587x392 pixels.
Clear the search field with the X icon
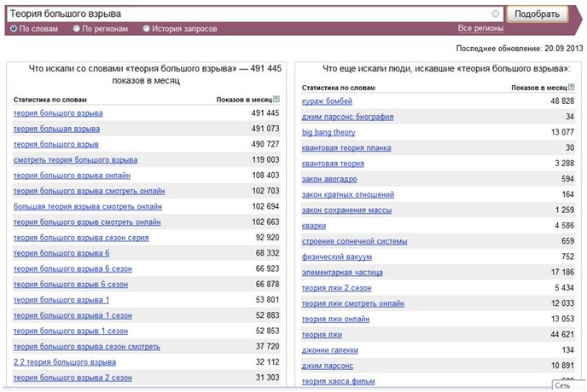click(495, 14)
